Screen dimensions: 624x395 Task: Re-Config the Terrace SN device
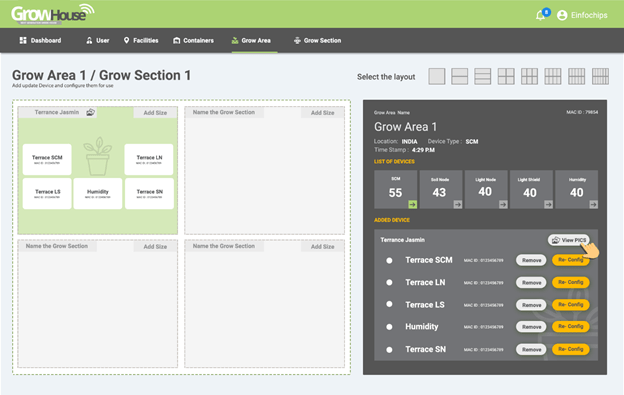pos(571,349)
